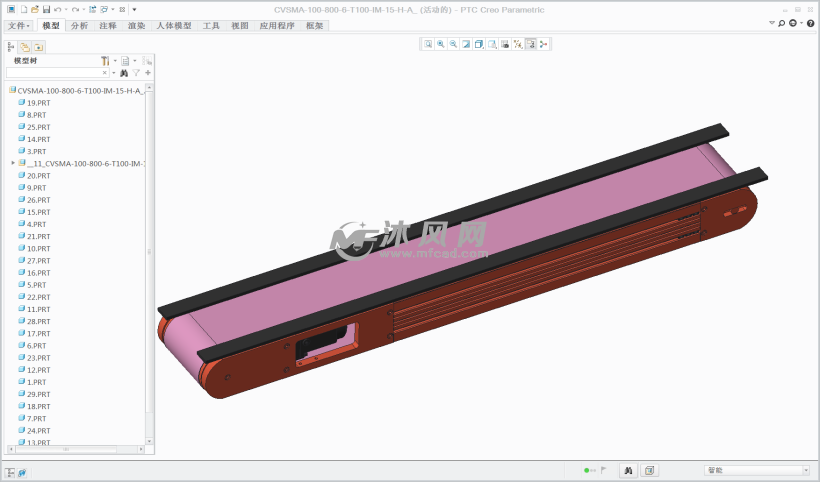Open the model tree settings icon

[104, 61]
